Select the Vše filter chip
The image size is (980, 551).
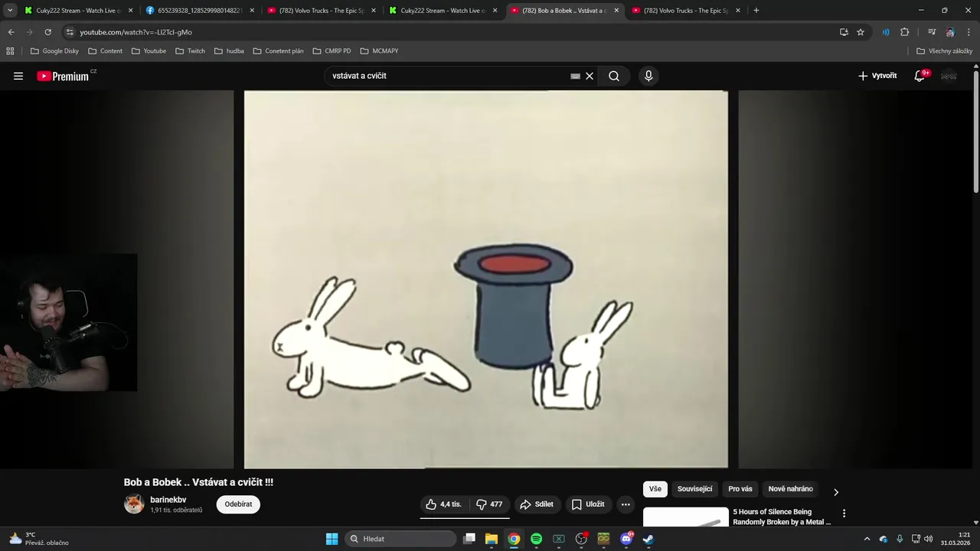[655, 489]
